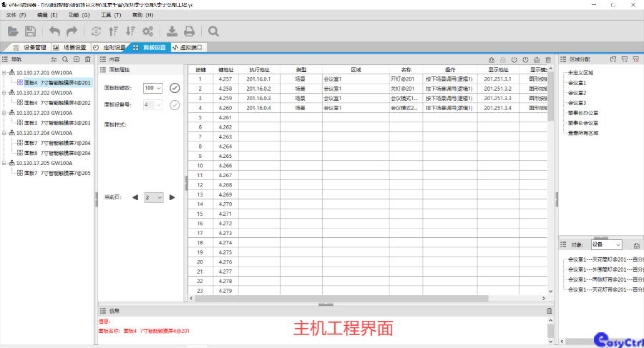Click the undo arrow in toolbar
The width and height of the screenshot is (644, 348).
[54, 31]
